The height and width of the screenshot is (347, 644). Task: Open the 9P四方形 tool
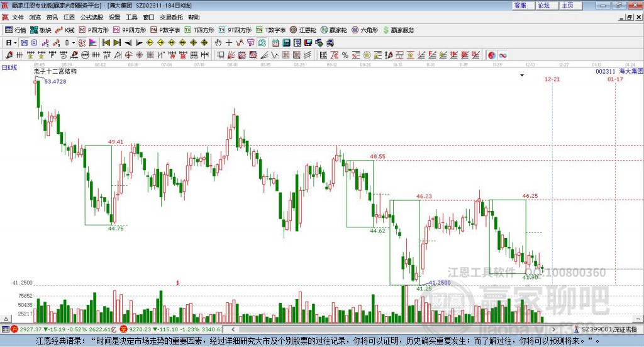(x=130, y=30)
